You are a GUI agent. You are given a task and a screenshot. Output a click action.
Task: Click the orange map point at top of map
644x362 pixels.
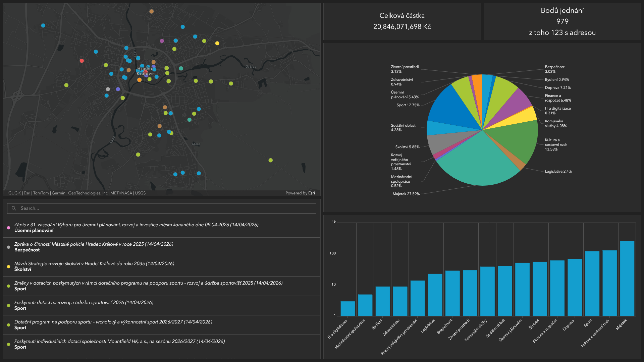pyautogui.click(x=151, y=11)
